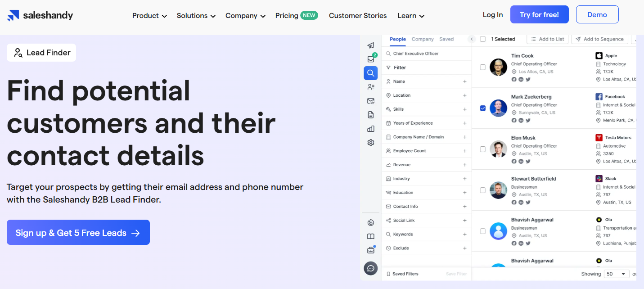Open the Settings gear sidebar icon
This screenshot has width=644, height=289.
[x=371, y=143]
